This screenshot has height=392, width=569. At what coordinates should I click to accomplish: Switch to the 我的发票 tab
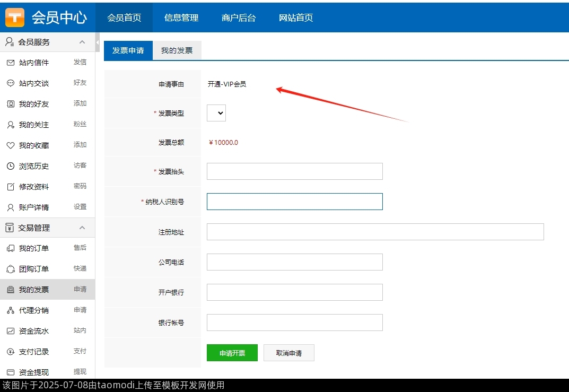[177, 50]
